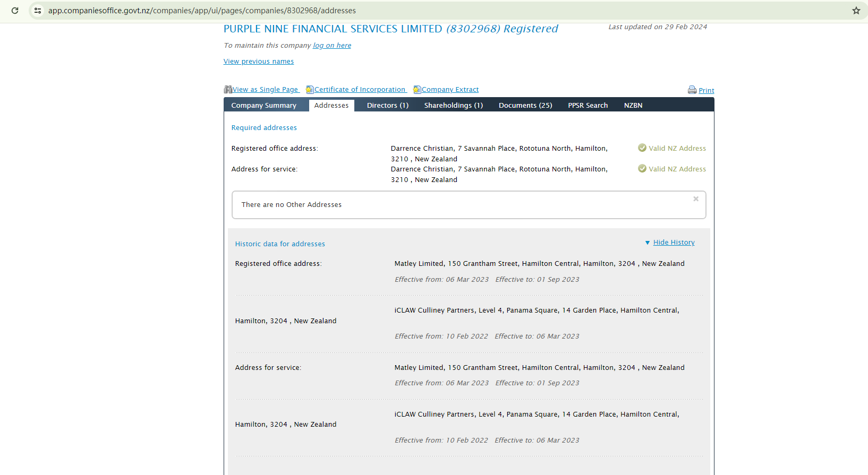
Task: Open the Documents (25) tab
Action: point(525,106)
